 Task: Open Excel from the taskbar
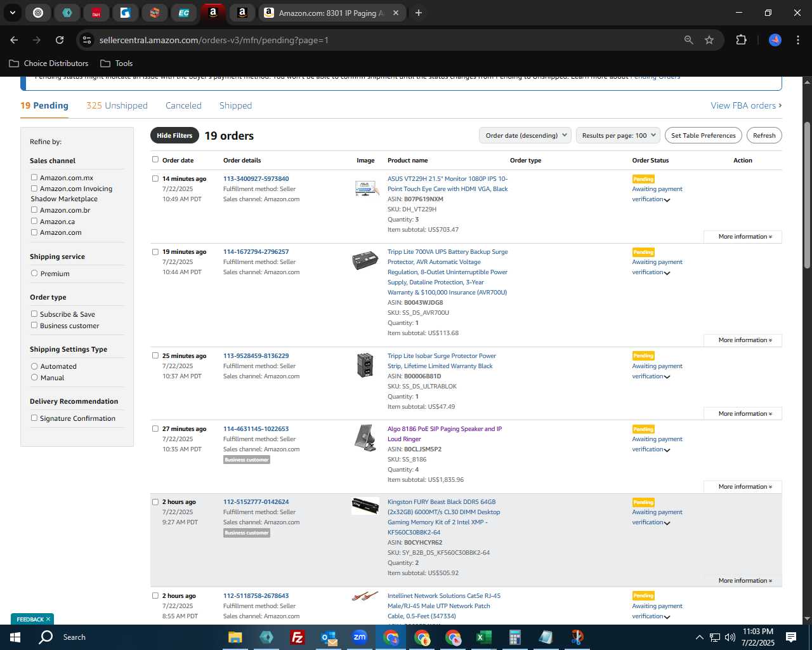(x=484, y=637)
